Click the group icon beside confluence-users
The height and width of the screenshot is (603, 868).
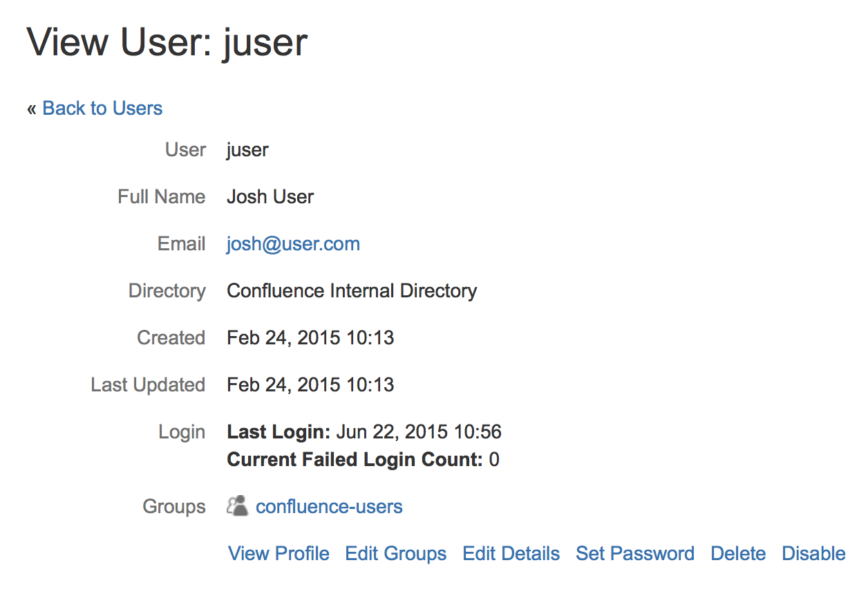tap(237, 506)
